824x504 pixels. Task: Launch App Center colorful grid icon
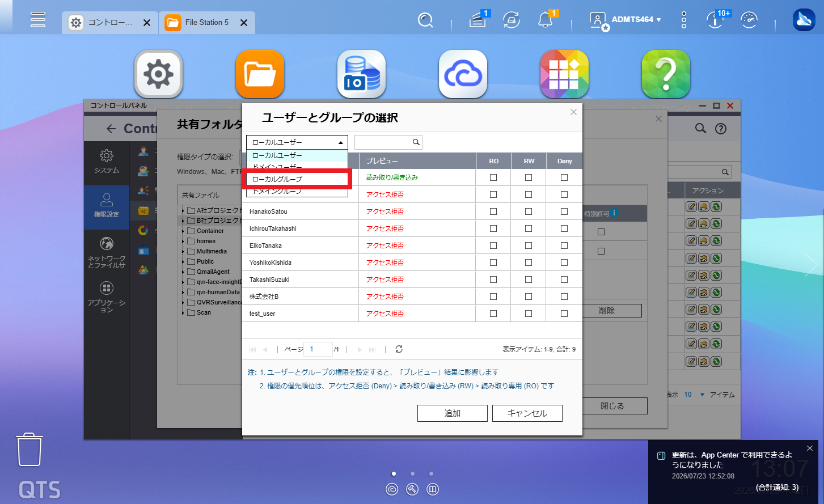pyautogui.click(x=564, y=74)
